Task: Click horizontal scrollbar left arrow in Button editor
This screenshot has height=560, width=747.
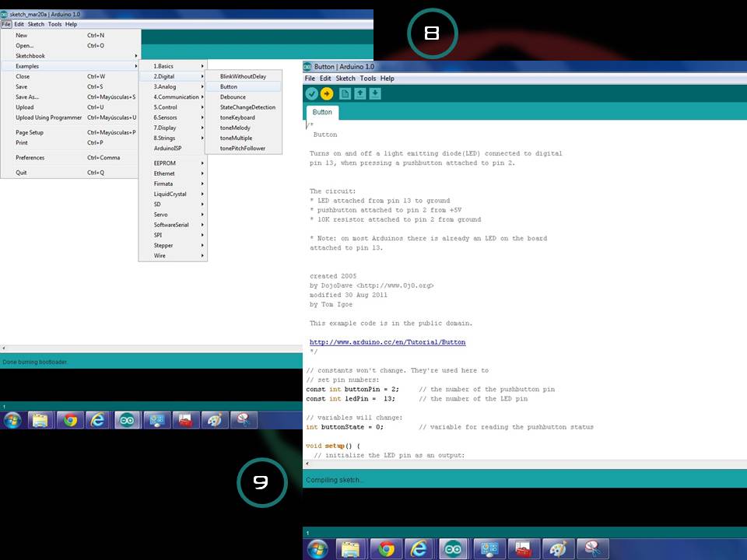Action: (307, 464)
